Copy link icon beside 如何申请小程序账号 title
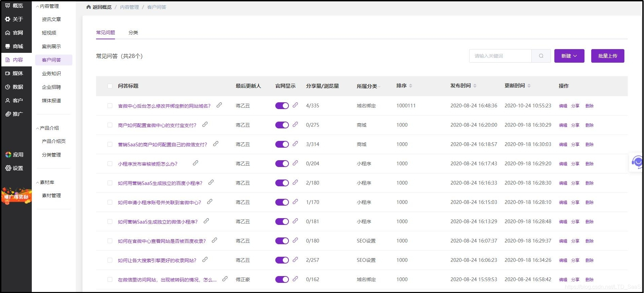Image resolution: width=644 pixels, height=293 pixels. click(210, 202)
